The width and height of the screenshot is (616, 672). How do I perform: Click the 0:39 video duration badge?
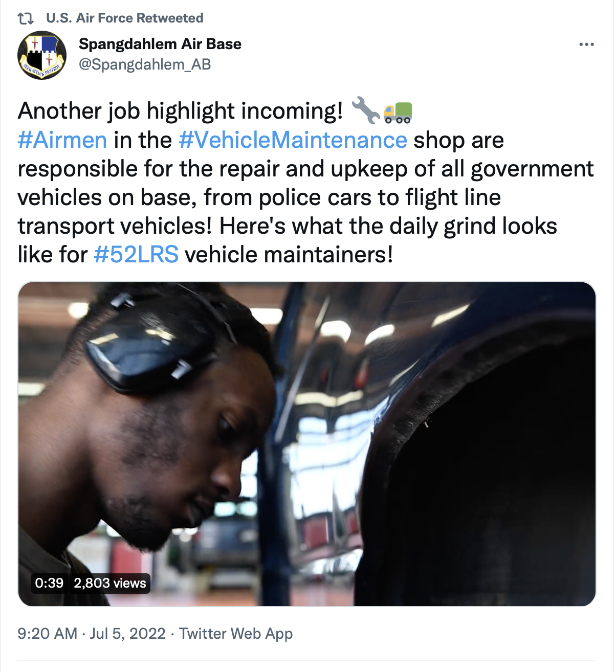[x=49, y=583]
